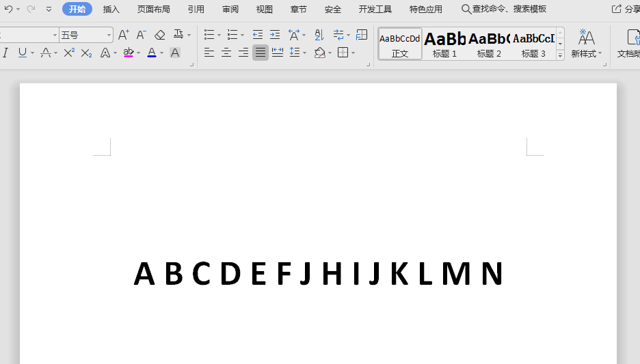
Task: Click the Chinese layout (A with arrows) icon
Action: click(x=294, y=35)
